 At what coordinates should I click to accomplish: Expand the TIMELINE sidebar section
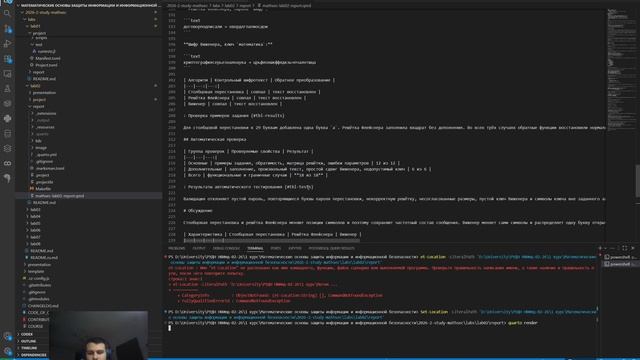click(29, 348)
